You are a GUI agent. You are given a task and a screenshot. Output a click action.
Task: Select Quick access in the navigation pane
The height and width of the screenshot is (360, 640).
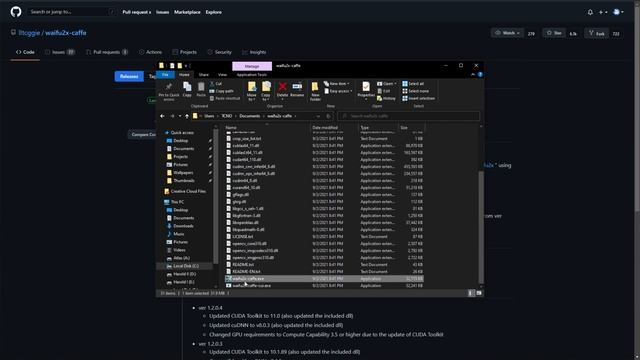[182, 133]
